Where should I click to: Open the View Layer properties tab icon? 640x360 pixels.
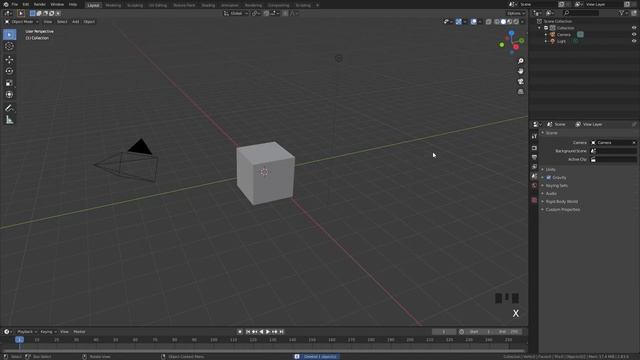pos(534,167)
